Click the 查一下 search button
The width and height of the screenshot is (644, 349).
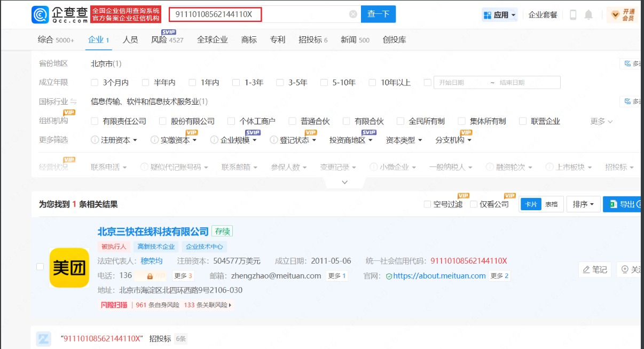tap(379, 14)
